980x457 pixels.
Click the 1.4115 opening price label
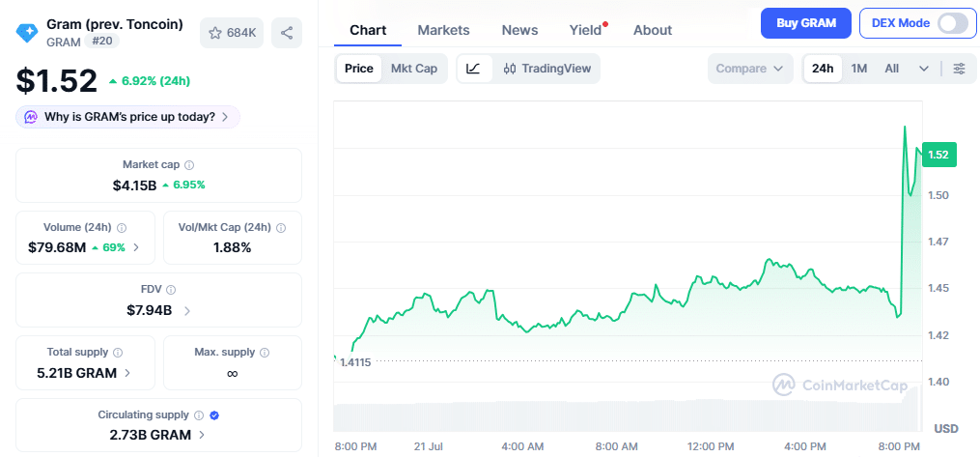click(x=355, y=362)
